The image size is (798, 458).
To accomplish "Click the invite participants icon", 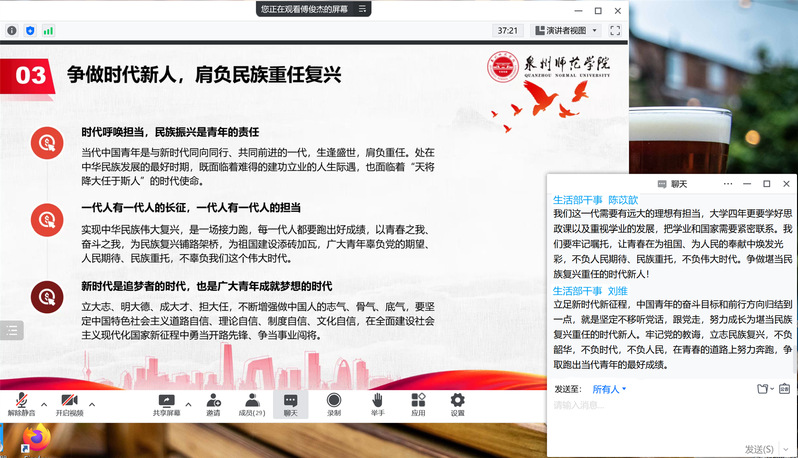I will (213, 401).
